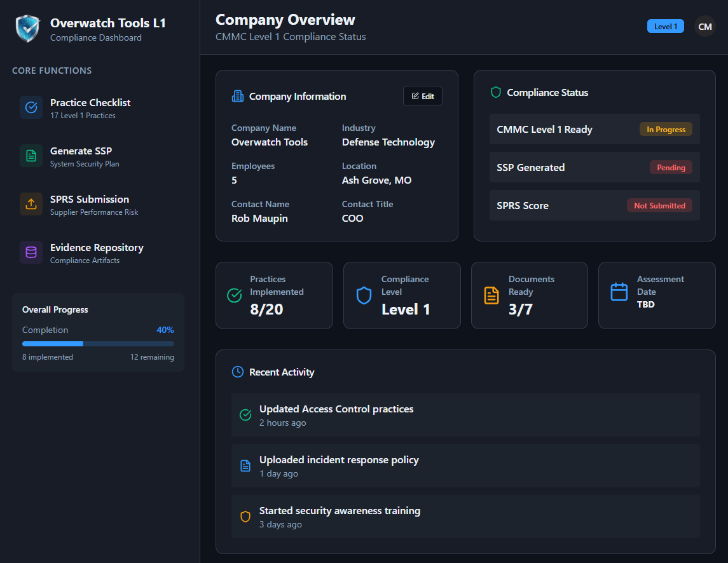
Task: Expand the CMMC Level 1 Ready row
Action: click(x=594, y=129)
